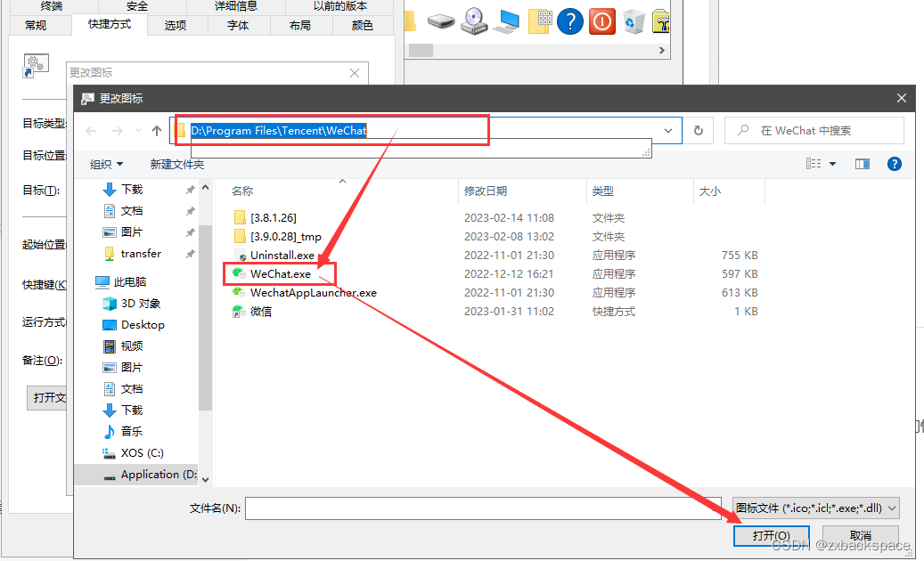Image resolution: width=924 pixels, height=561 pixels.
Task: Refresh the WeChat folder view
Action: tap(699, 131)
